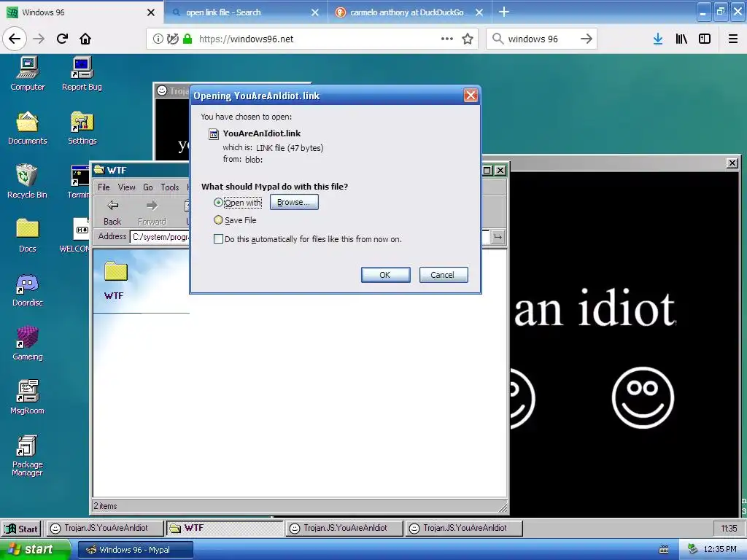Screen dimensions: 747x560
Task: Select the WTF taskbar button
Action: [224, 528]
